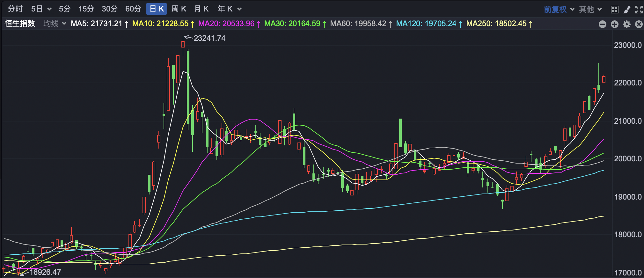This screenshot has width=644, height=278.
Task: Open the multi-chart grid layout icon
Action: 614,9
